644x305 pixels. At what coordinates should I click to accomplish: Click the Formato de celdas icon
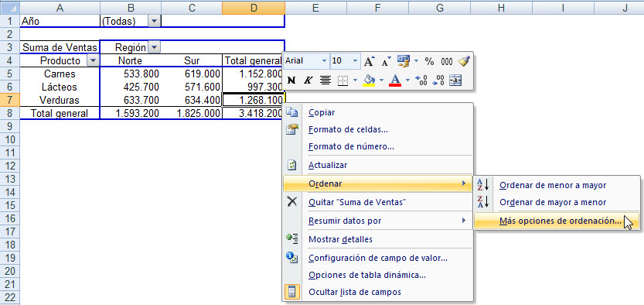click(x=291, y=129)
